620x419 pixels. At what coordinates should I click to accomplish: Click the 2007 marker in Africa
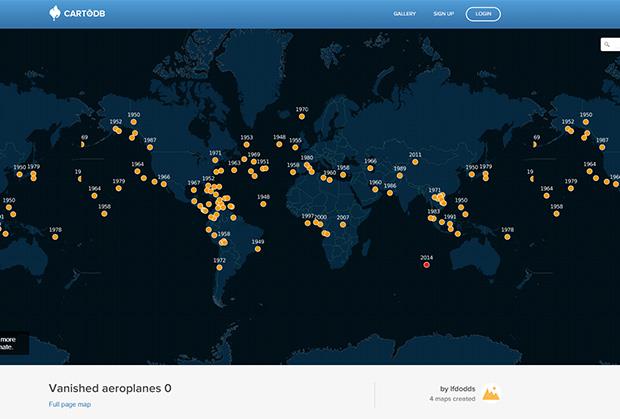[342, 226]
